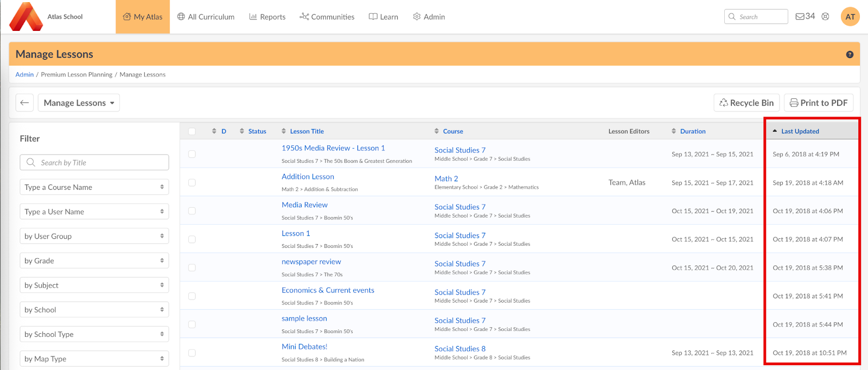This screenshot has height=370, width=868.
Task: Tick the checkbox for Mini Debates! row
Action: [x=192, y=353]
